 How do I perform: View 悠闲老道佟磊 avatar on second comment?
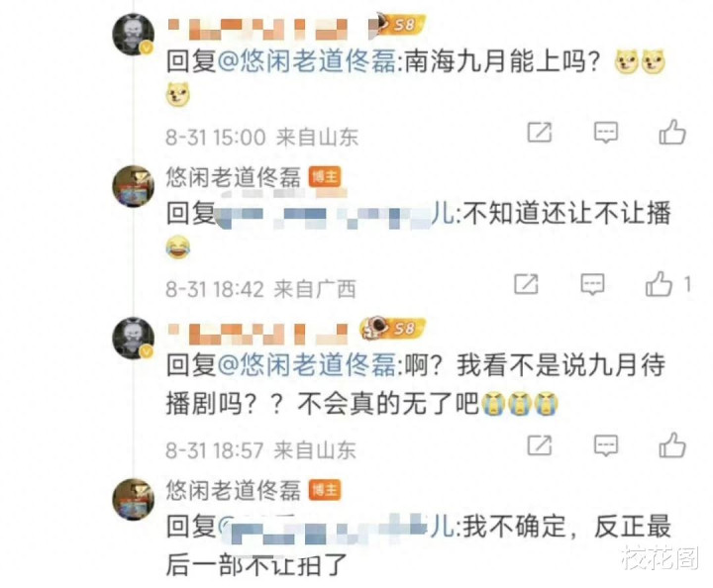[134, 186]
